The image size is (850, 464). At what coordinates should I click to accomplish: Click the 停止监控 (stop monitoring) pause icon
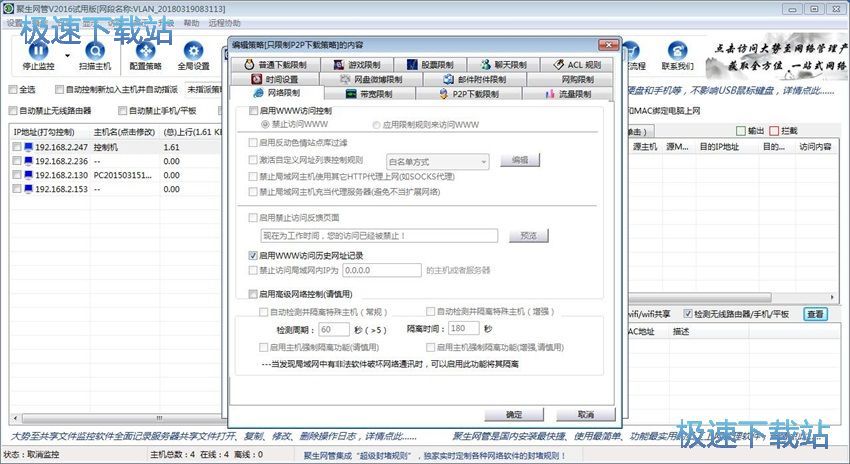coord(38,50)
